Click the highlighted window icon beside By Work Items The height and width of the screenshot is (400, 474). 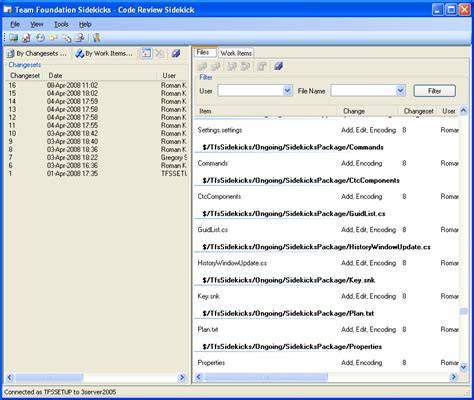coord(146,53)
